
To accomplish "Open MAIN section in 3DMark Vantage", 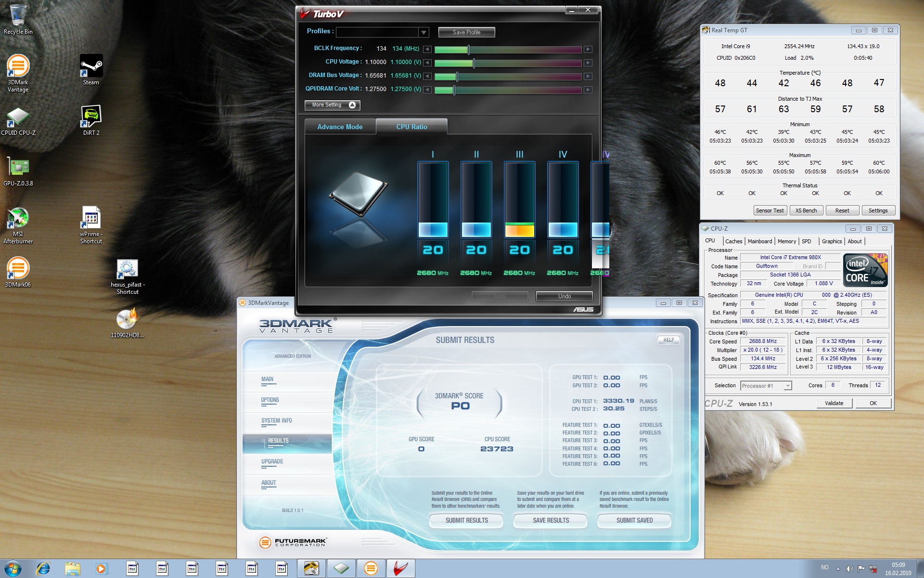I will (287, 380).
